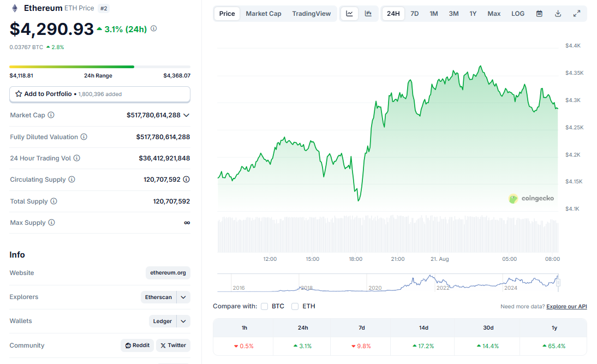Screen dimensions: 597x364
Task: Open ethereum.org website link
Action: (x=168, y=273)
